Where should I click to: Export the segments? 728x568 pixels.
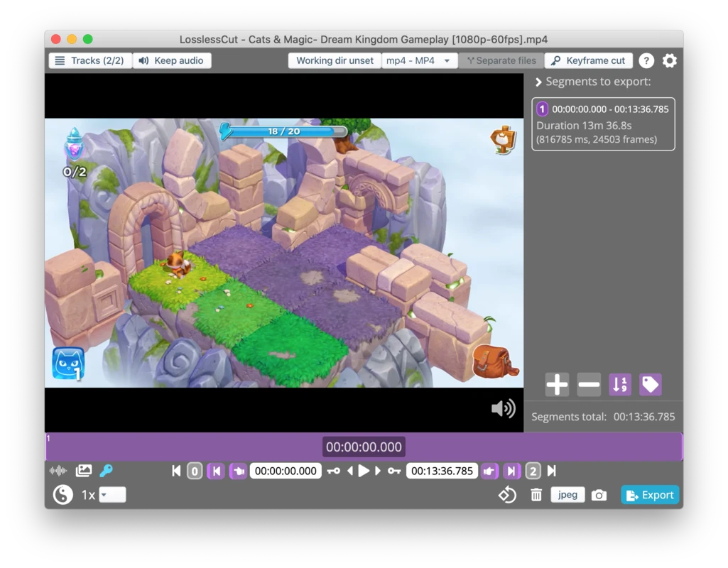pos(650,495)
